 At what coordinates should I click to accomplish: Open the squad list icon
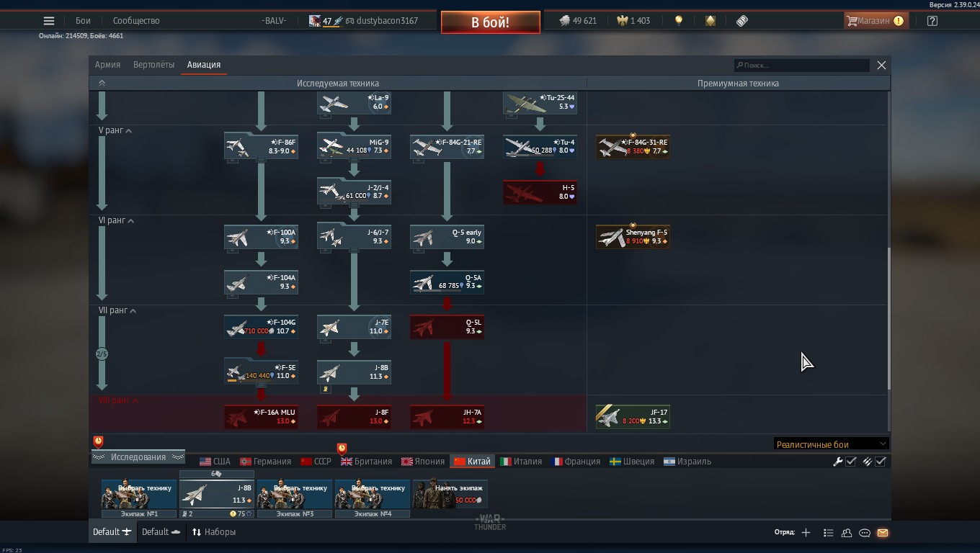(x=828, y=533)
